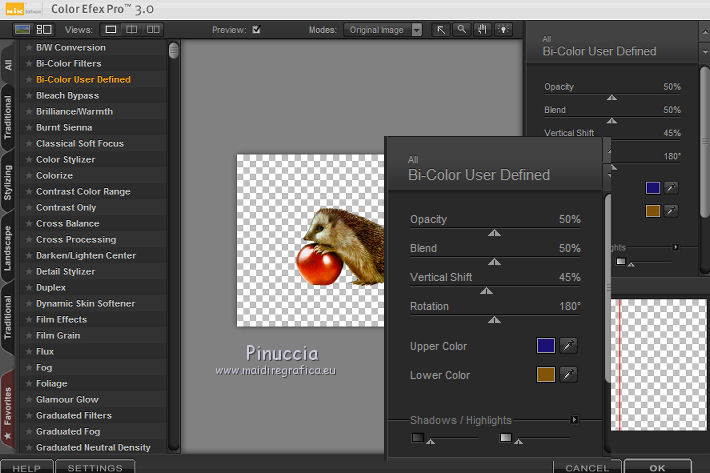710x473 pixels.
Task: Click the highlights gradient icon in enlarged panel
Action: (506, 438)
